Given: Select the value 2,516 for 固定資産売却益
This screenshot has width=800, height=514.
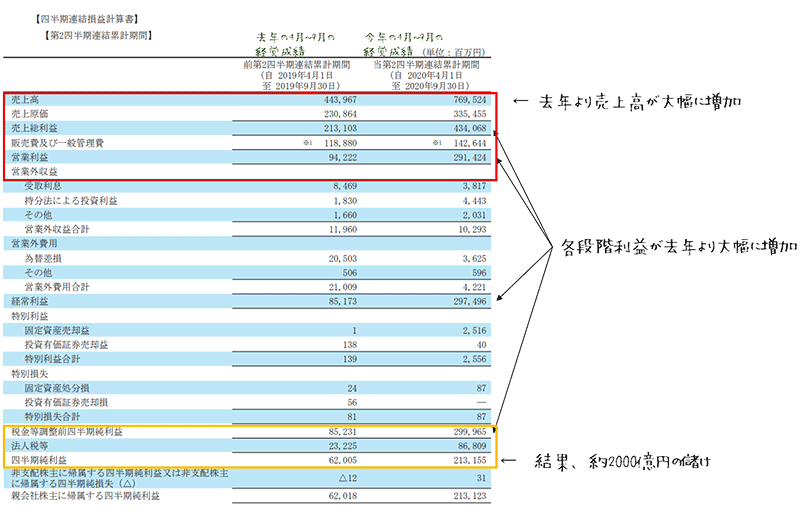Looking at the screenshot, I should coord(474,330).
